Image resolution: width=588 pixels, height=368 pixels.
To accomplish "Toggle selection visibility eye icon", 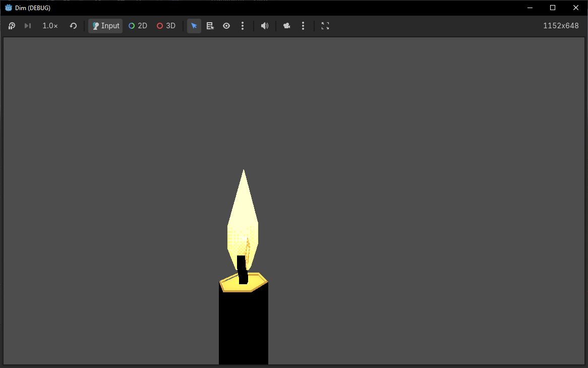I will coord(226,26).
